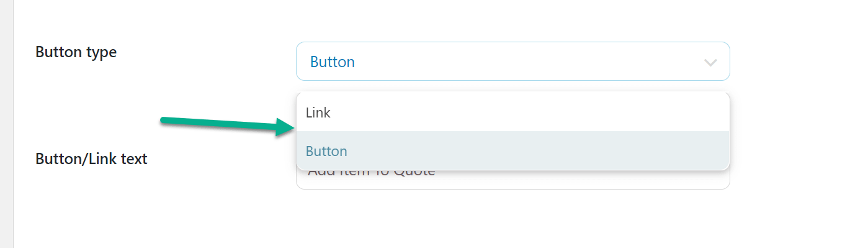Screen dimensions: 868x248
Task: Click the Button/Link text label
Action: (x=91, y=159)
